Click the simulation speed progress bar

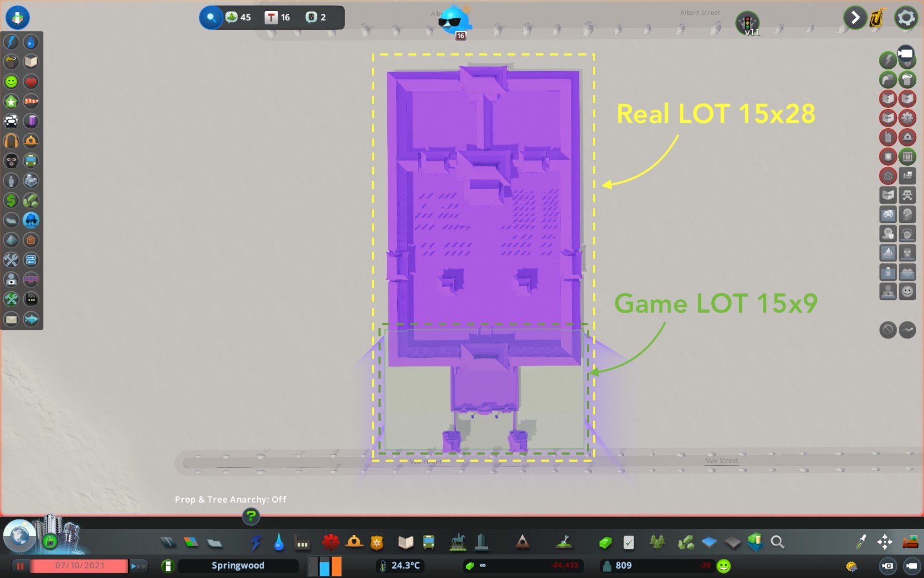pyautogui.click(x=79, y=565)
